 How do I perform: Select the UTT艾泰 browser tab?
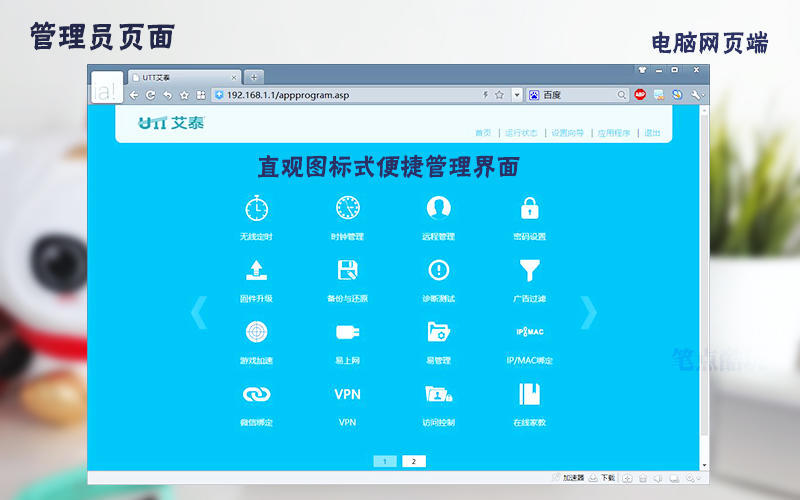[x=182, y=77]
